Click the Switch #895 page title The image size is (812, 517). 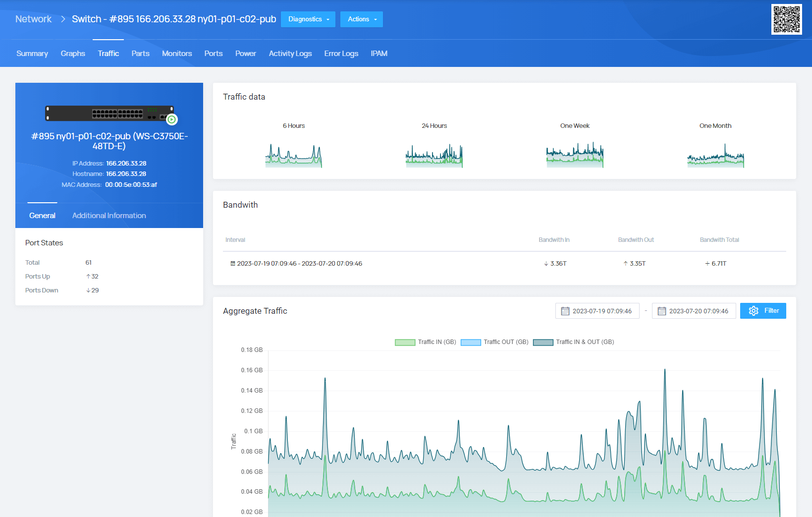click(x=174, y=19)
